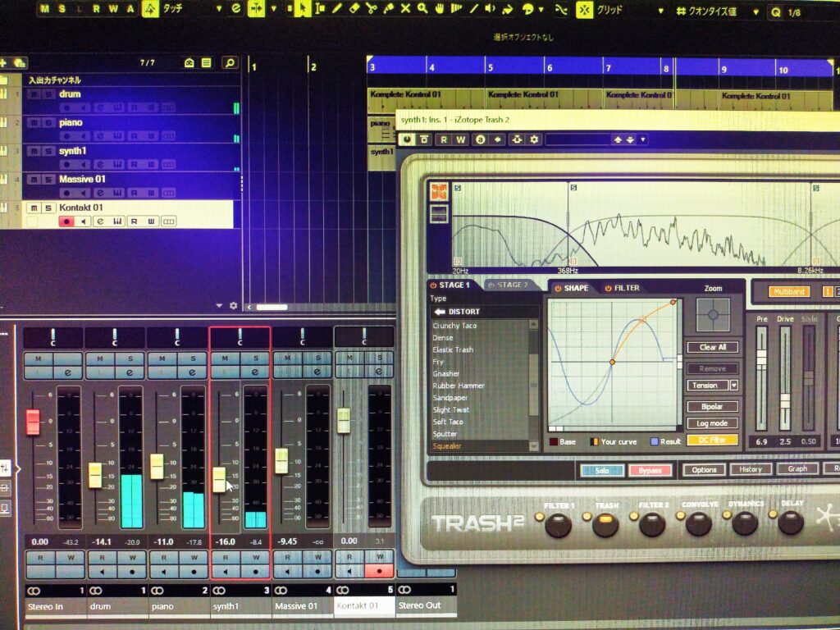This screenshot has height=630, width=840.
Task: Click the edit 'e' button on synth1 mixer channel
Action: 255,372
